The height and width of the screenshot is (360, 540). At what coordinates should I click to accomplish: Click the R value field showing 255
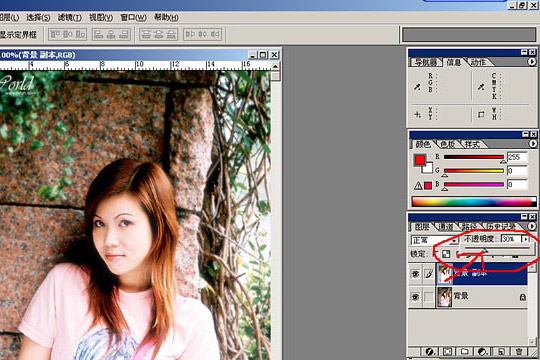tap(517, 157)
